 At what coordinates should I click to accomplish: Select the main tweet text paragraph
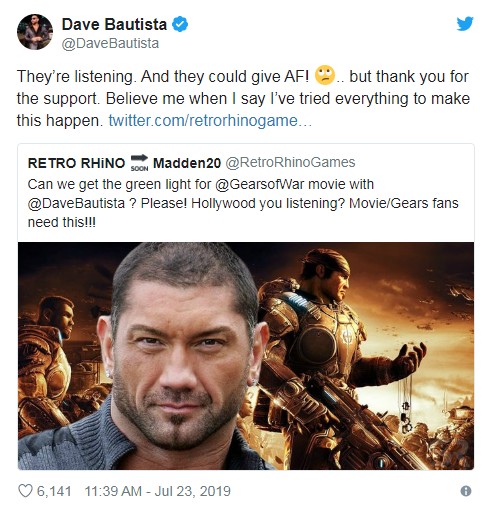tap(243, 98)
